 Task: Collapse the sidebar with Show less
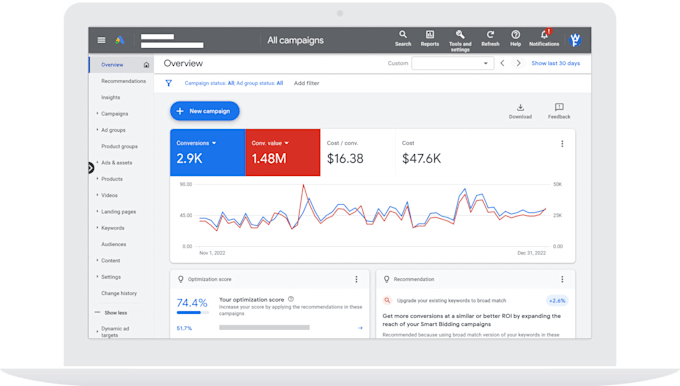(111, 313)
